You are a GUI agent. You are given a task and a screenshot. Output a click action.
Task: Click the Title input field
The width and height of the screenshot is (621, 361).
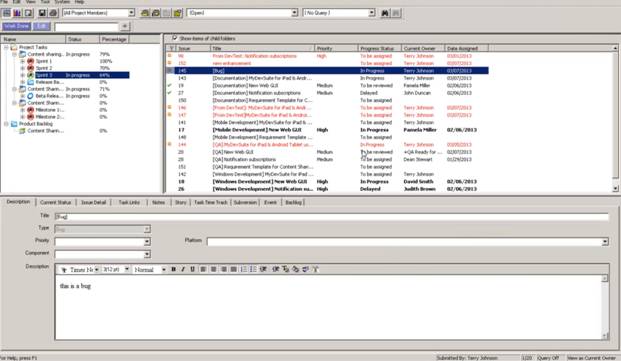(x=331, y=217)
